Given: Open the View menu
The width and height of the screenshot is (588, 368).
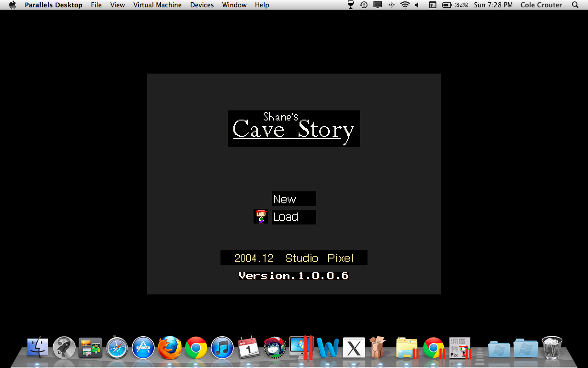Looking at the screenshot, I should pos(118,5).
